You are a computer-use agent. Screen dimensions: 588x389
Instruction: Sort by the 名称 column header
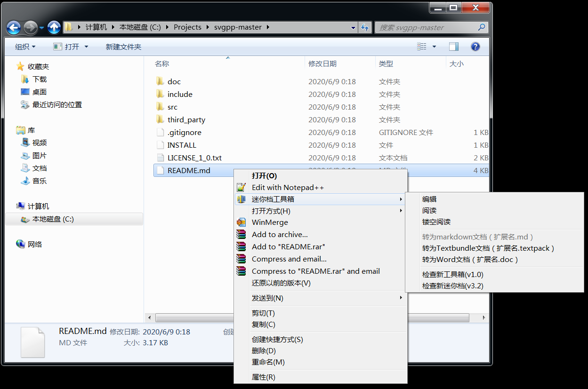tap(162, 64)
